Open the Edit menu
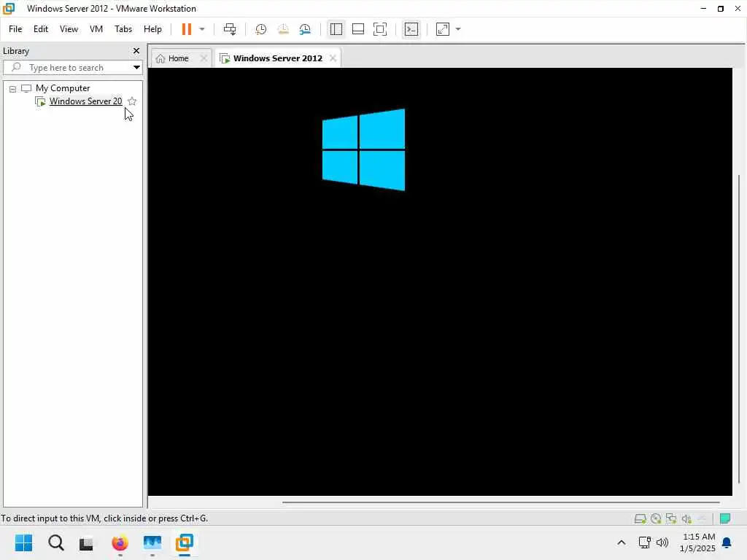The height and width of the screenshot is (560, 747). tap(41, 29)
